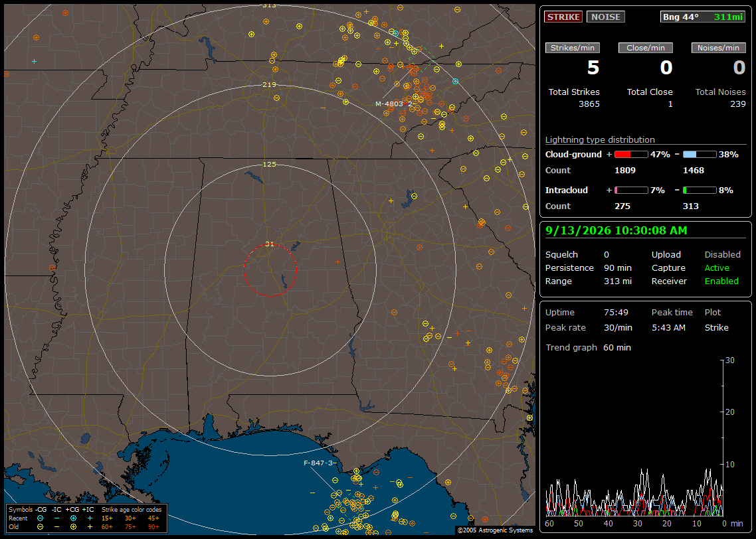Viewport: 756px width, 539px height.
Task: Click the Recent -CG cyan legend symbol
Action: [x=40, y=518]
